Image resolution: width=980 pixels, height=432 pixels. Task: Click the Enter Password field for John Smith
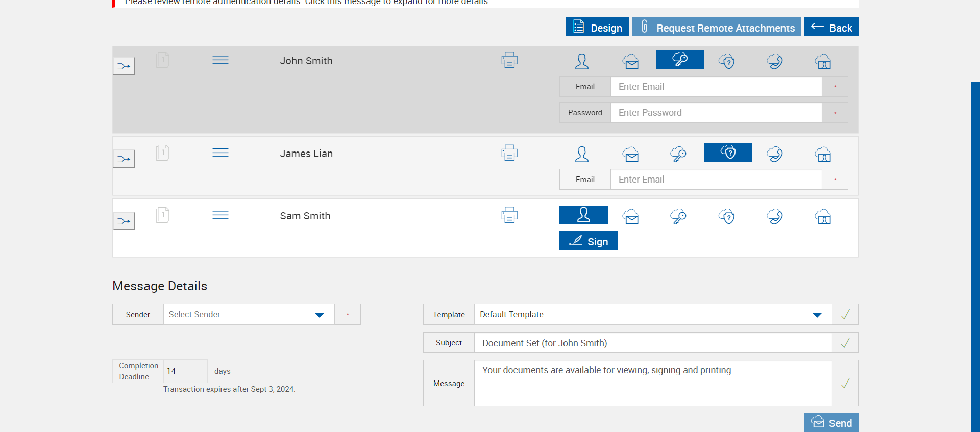click(x=716, y=113)
